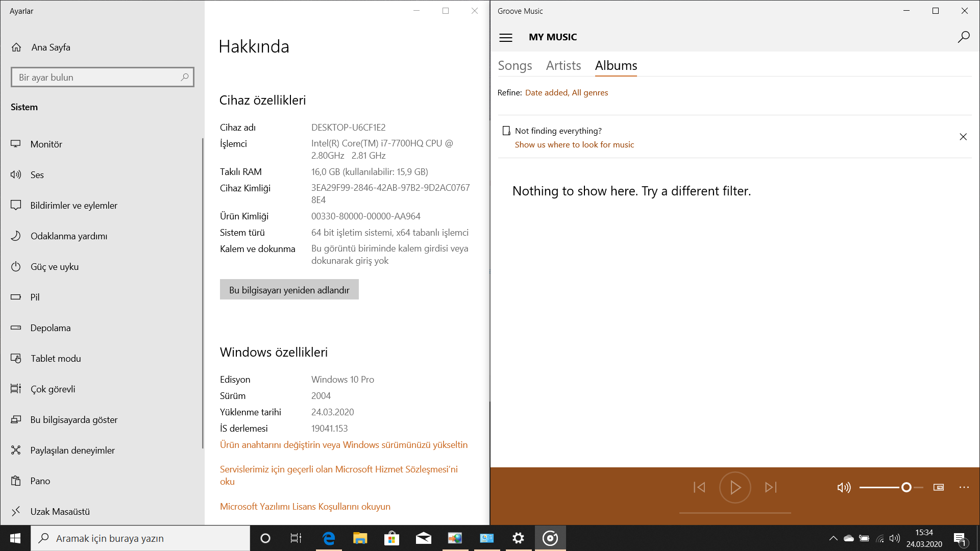Image resolution: width=980 pixels, height=551 pixels.
Task: Open Groove Music more options ellipsis
Action: coord(964,487)
